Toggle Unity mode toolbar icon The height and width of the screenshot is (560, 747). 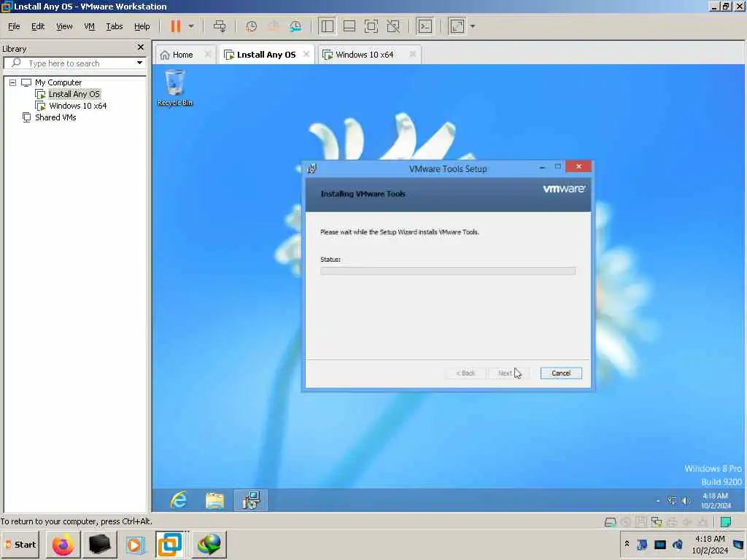click(393, 26)
